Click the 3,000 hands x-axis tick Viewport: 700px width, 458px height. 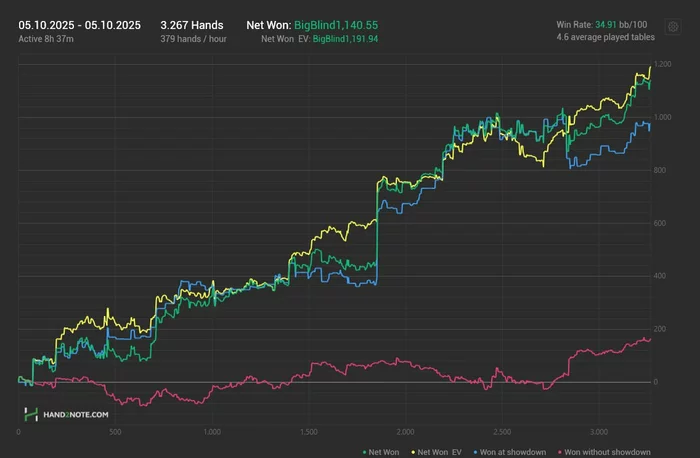click(x=597, y=432)
